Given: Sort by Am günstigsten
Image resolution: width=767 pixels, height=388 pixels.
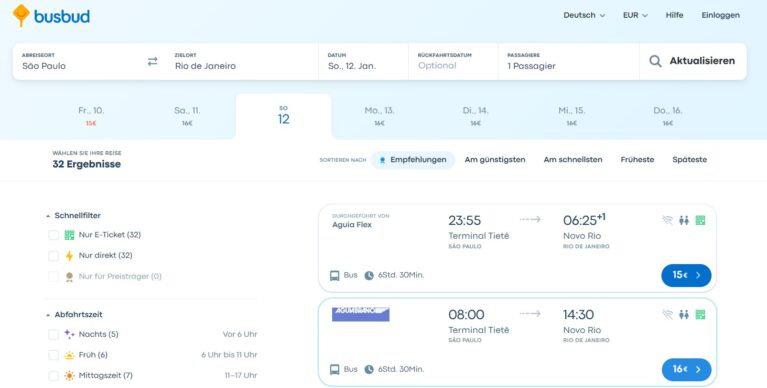Looking at the screenshot, I should (495, 160).
